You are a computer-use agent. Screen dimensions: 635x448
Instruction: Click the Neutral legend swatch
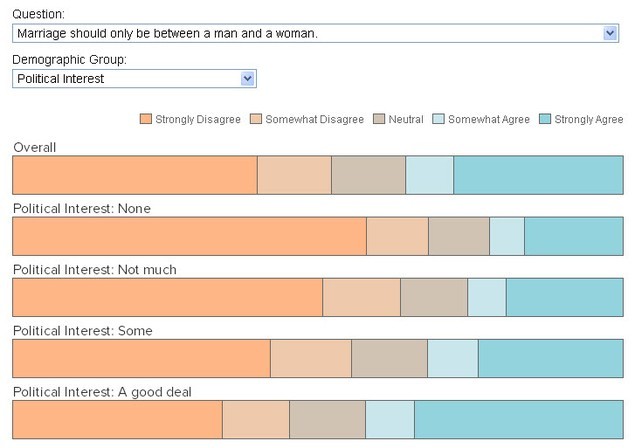pos(379,119)
